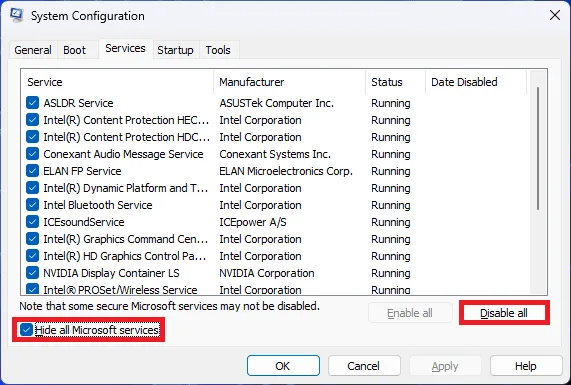571x385 pixels.
Task: Open the Tools tab
Action: point(218,50)
